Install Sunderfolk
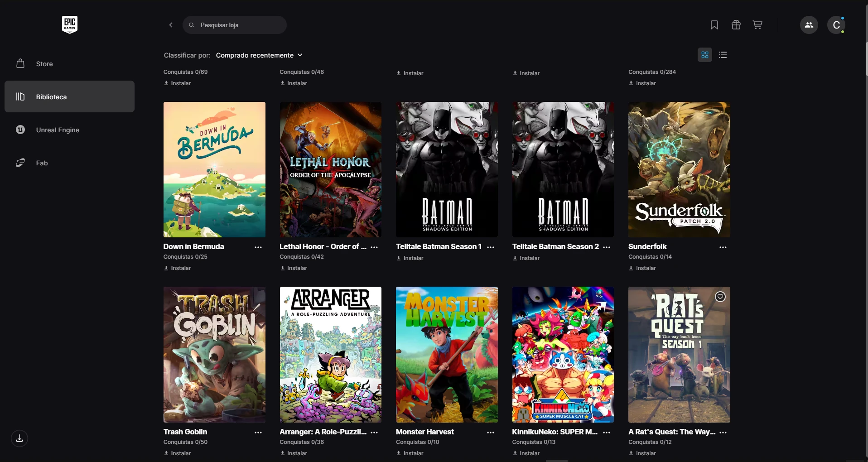 point(642,268)
